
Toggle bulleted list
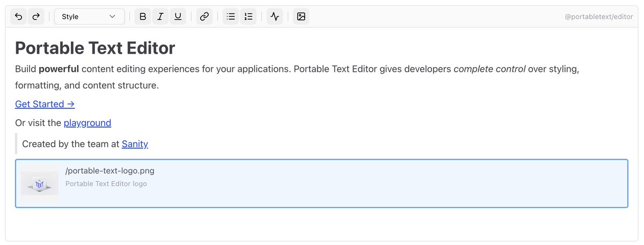(x=231, y=17)
